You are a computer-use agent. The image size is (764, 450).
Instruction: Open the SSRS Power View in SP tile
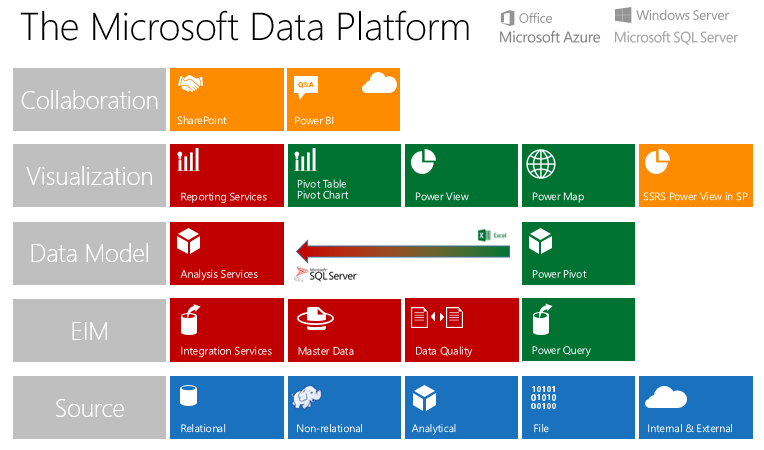(x=695, y=176)
